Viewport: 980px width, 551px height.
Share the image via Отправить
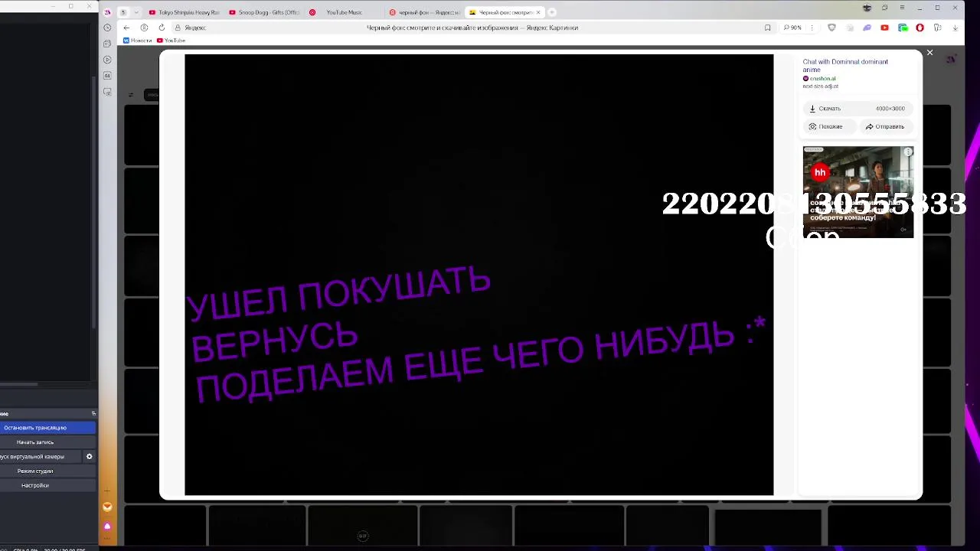pos(885,127)
